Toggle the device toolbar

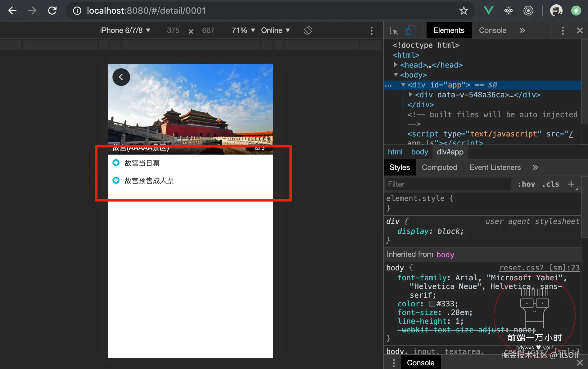click(411, 30)
